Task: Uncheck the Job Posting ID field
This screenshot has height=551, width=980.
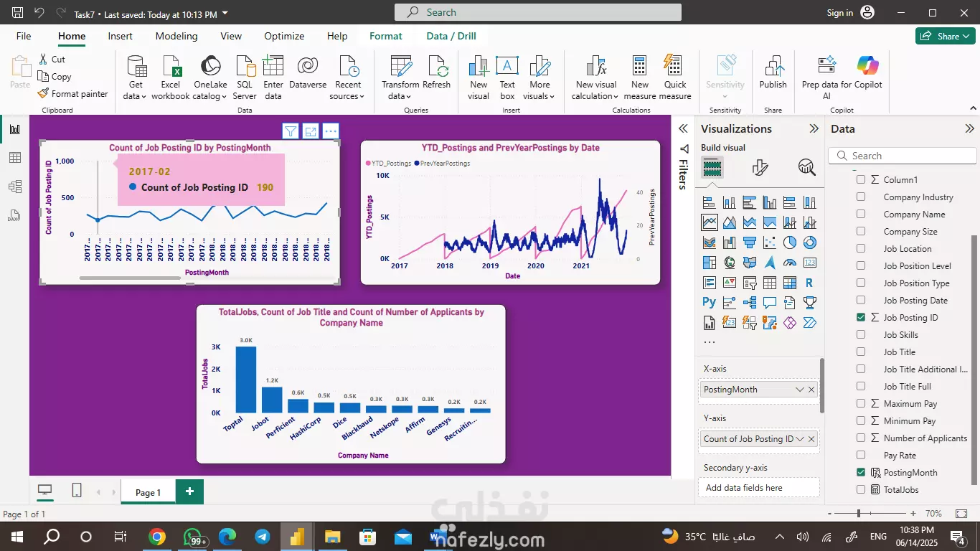Action: (861, 317)
